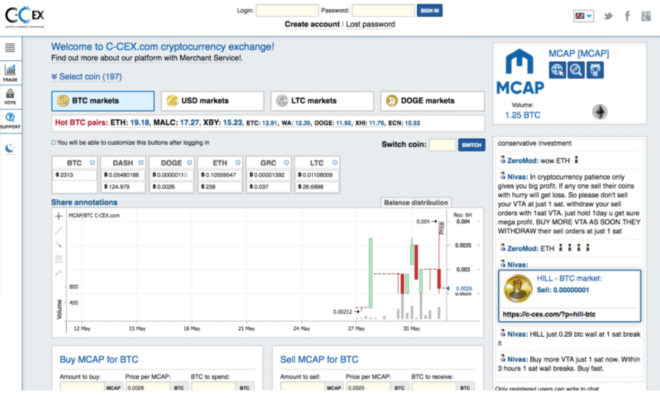The width and height of the screenshot is (660, 398).
Task: Toggle the customize buttons checkbox
Action: [53, 143]
